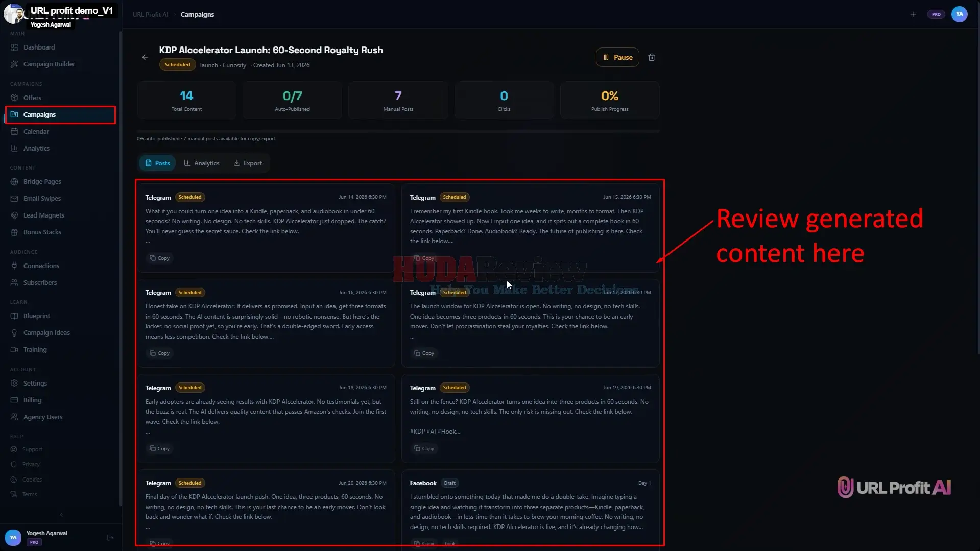Click Scheduled badge on Jun 16 post
This screenshot has height=551, width=980.
coord(190,293)
